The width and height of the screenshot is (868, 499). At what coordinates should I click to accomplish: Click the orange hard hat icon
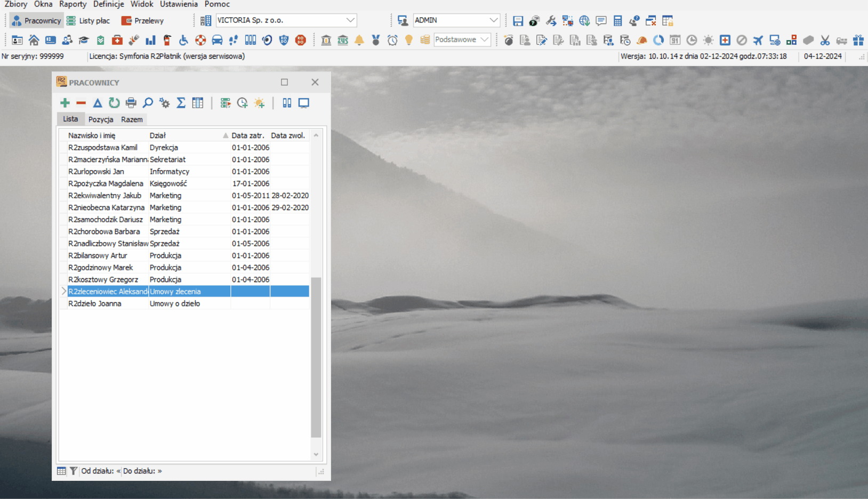point(642,40)
